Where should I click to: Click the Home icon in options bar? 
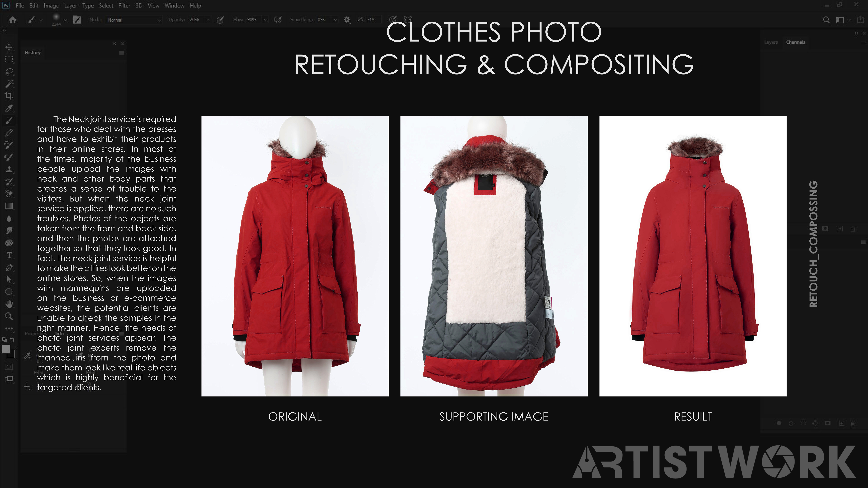pos(13,20)
